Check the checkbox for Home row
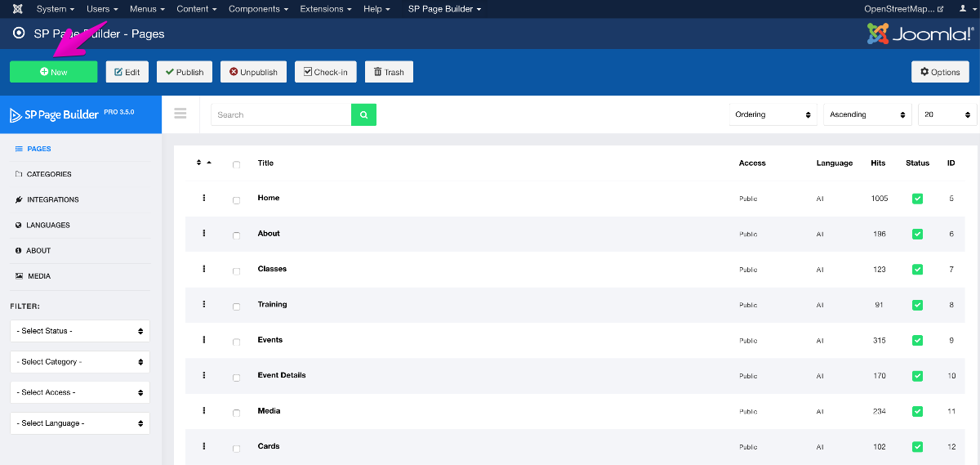Screen dimensions: 980x465 (x=236, y=200)
